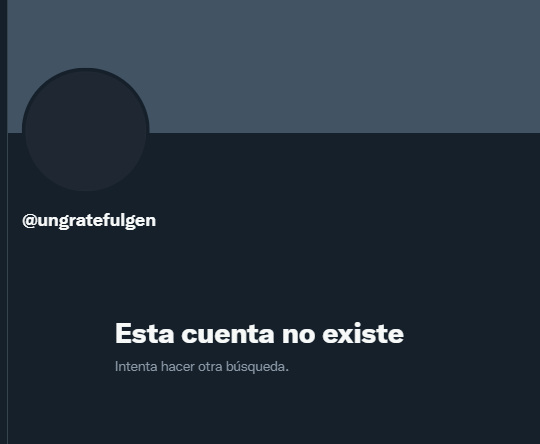Select the @ungratefulgen handle text
Screen dimensions: 540x444
[x=89, y=220]
